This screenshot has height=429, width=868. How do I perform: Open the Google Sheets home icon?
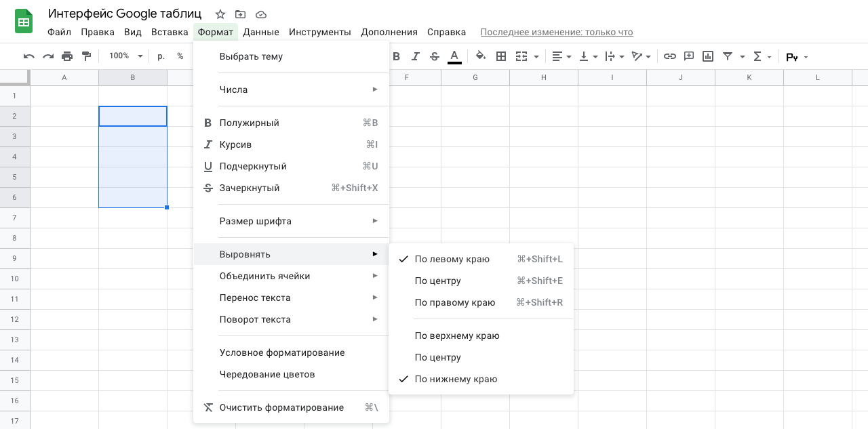(24, 22)
